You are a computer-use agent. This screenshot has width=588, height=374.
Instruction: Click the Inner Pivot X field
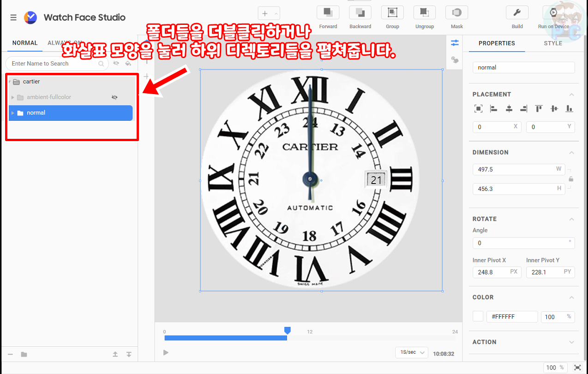[497, 272]
